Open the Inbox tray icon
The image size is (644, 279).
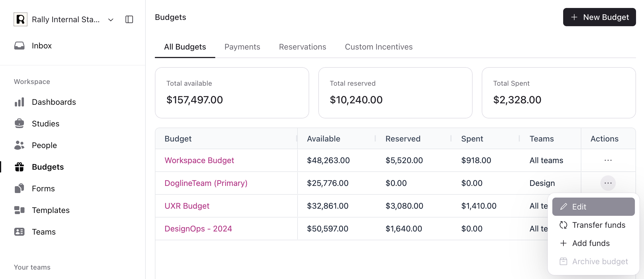coord(19,46)
